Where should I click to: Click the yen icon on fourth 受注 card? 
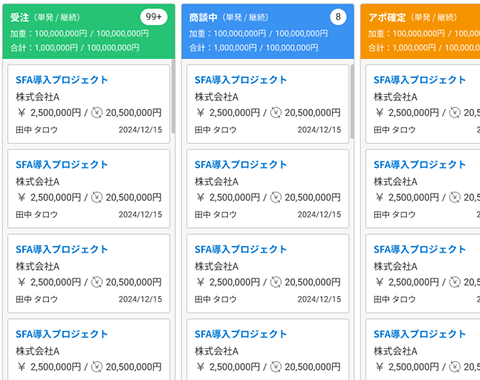(x=22, y=367)
